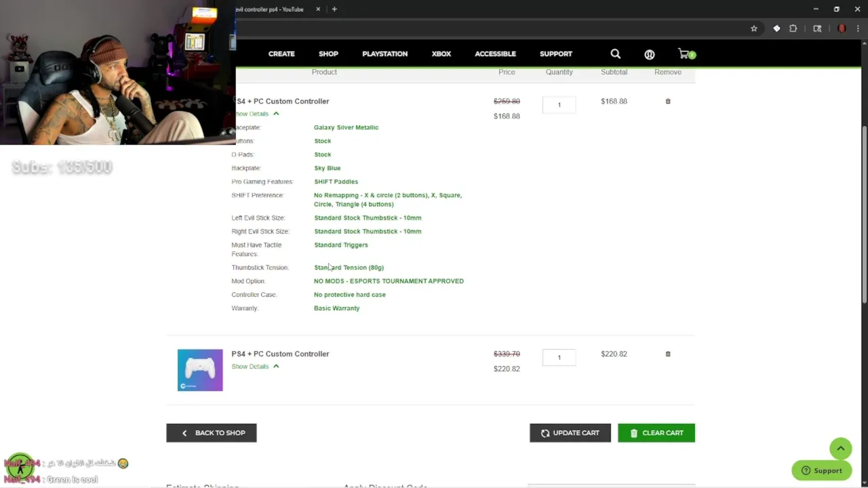
Task: Click the No protective hard case value
Action: (349, 295)
